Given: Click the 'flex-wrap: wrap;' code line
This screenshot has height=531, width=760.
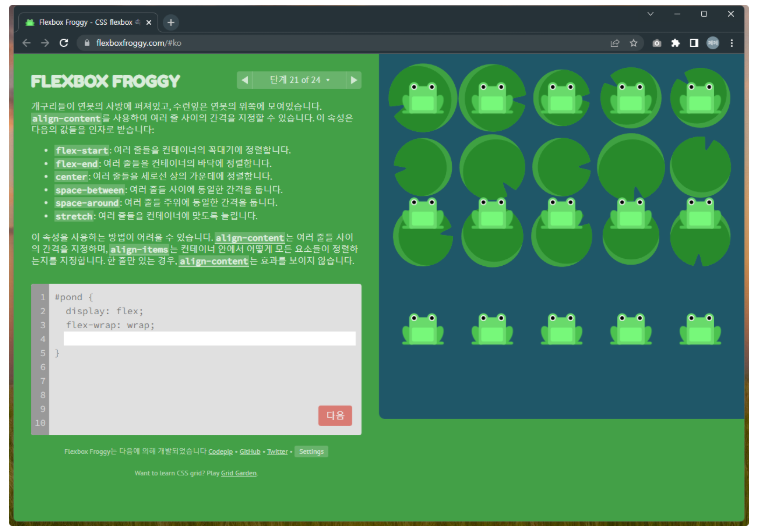Looking at the screenshot, I should [x=110, y=325].
